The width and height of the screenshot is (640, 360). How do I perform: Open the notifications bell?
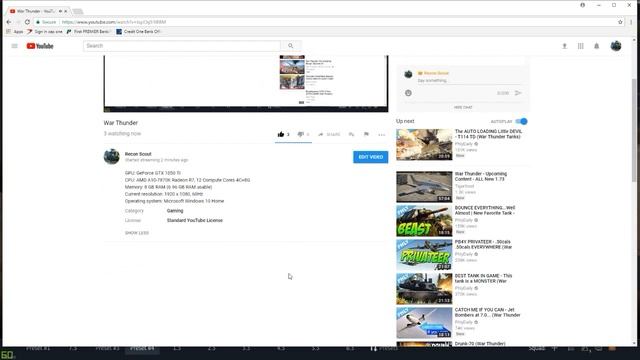pyautogui.click(x=596, y=46)
